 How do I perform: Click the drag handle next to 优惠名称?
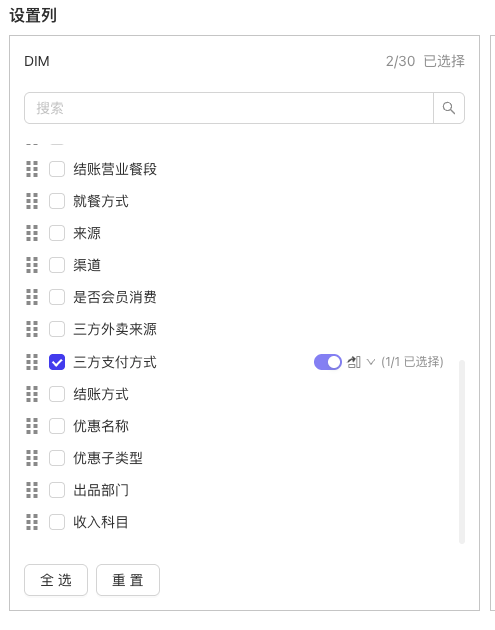(32, 426)
